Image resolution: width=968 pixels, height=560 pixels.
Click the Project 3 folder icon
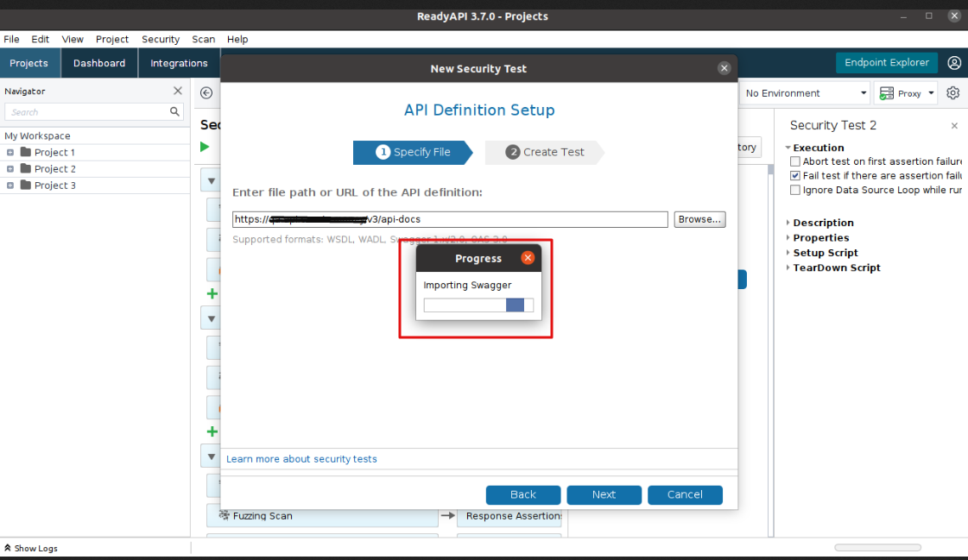tap(25, 185)
